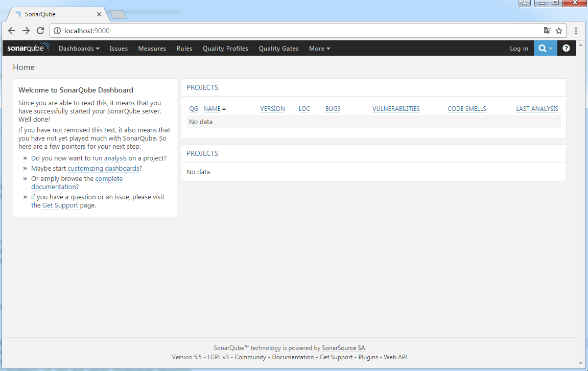Click the browser forward arrow
Image resolution: width=588 pixels, height=371 pixels.
point(26,31)
